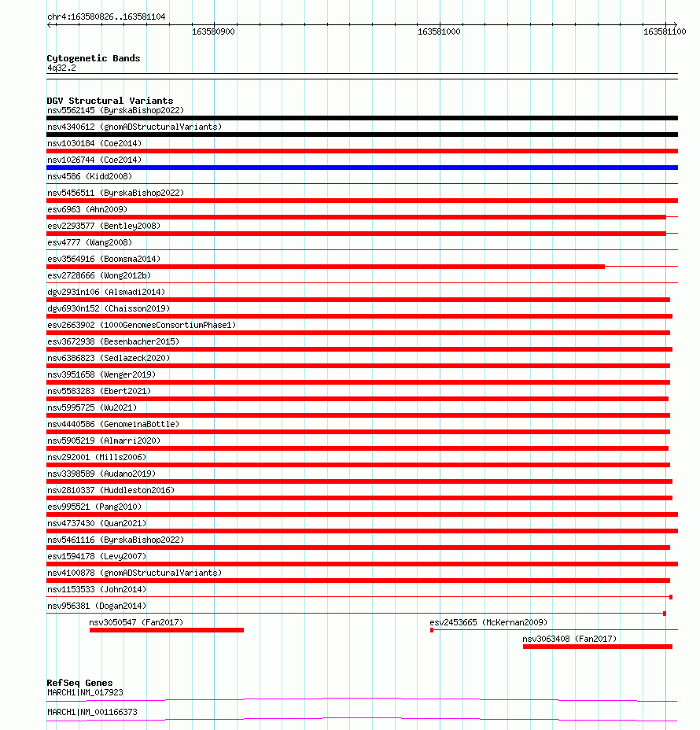Open esv2663902 (1000GenomesConsortiumPhase1) variant
The height and width of the screenshot is (730, 700).
click(142, 325)
